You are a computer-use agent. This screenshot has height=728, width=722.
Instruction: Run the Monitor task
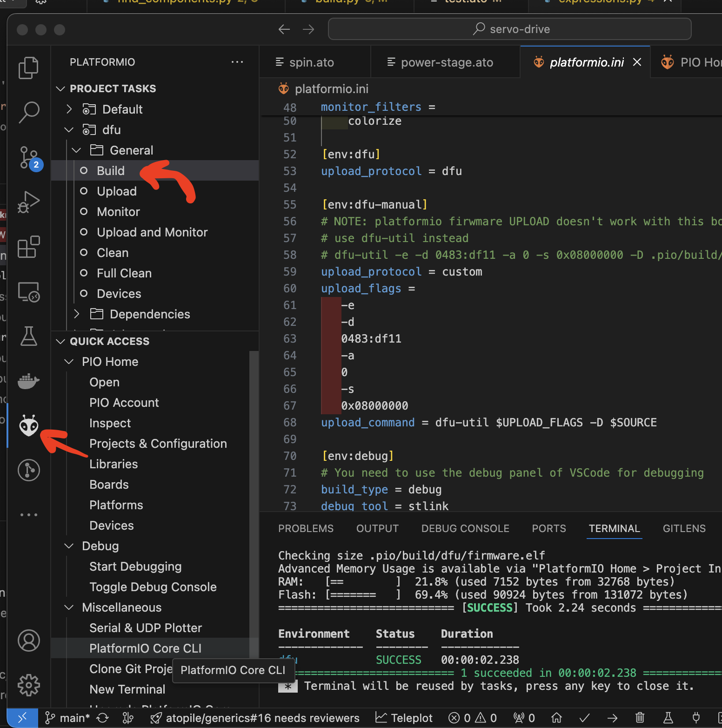pos(154,211)
